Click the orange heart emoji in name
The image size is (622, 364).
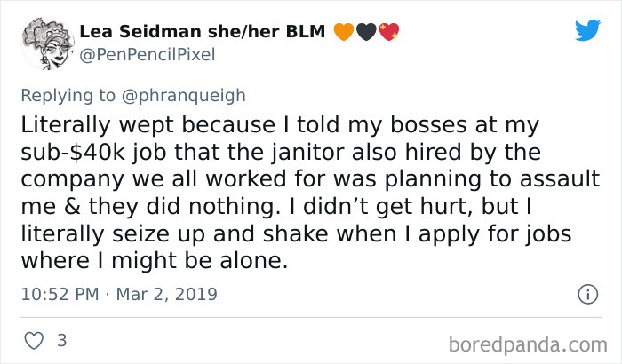344,32
